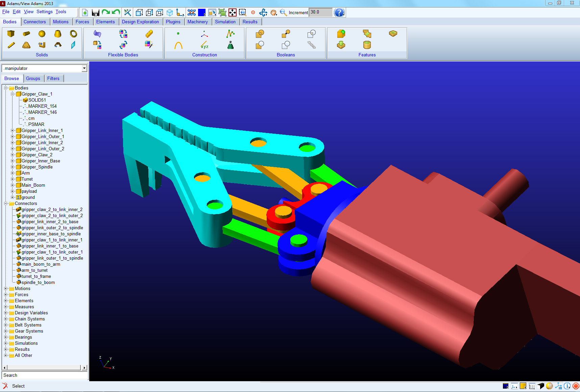This screenshot has width=580, height=392.
Task: Select the Sphere solid tool
Action: (x=42, y=34)
